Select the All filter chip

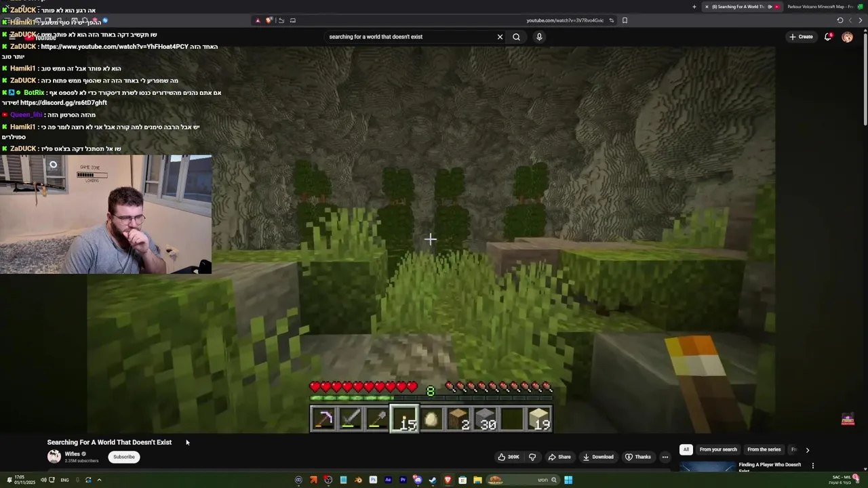686,449
